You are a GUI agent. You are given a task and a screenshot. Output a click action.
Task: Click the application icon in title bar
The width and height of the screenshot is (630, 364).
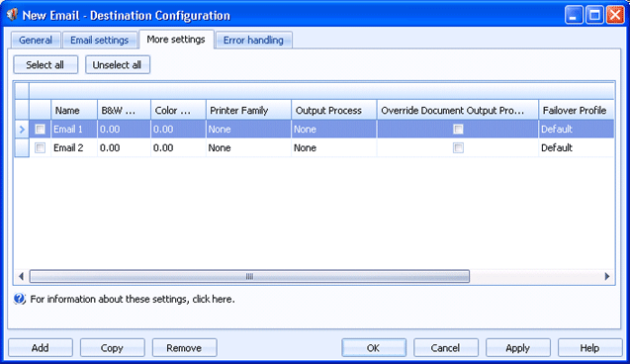pos(12,15)
